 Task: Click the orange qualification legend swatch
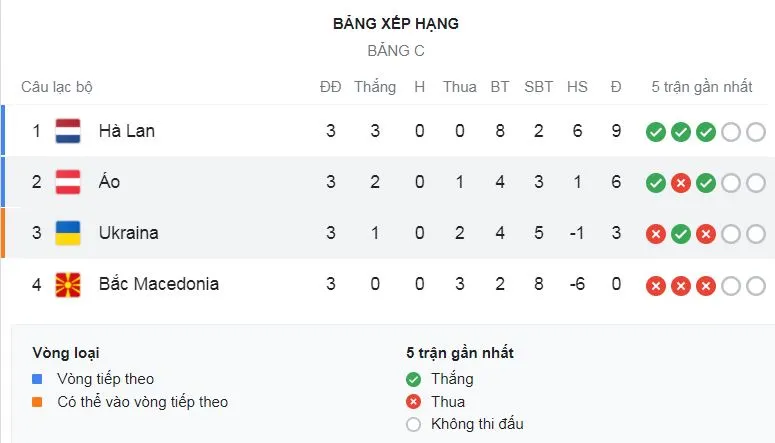[38, 402]
